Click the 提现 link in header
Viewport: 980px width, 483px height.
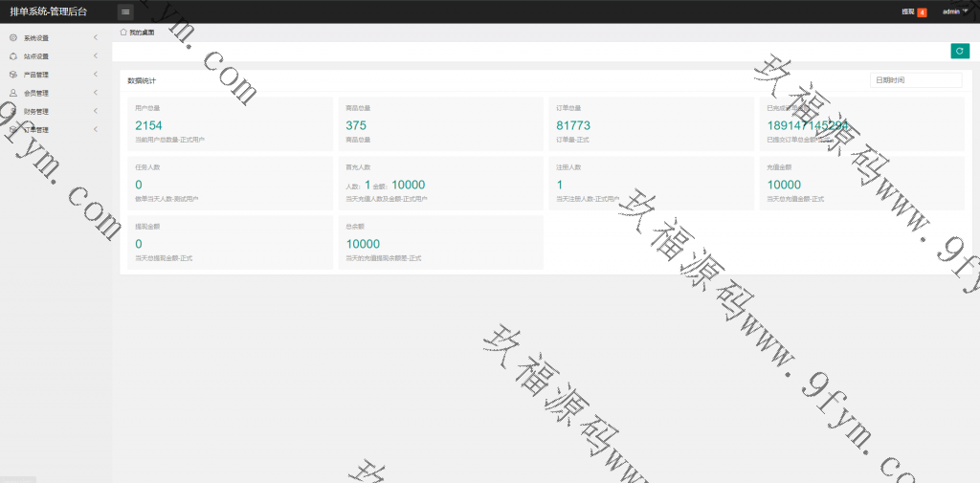pyautogui.click(x=907, y=11)
